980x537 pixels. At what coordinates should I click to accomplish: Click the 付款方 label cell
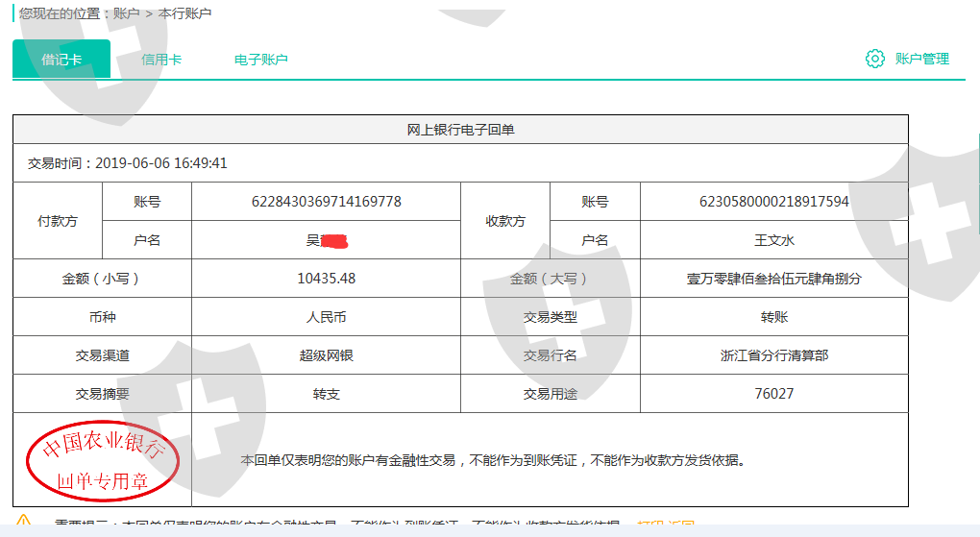pos(58,221)
